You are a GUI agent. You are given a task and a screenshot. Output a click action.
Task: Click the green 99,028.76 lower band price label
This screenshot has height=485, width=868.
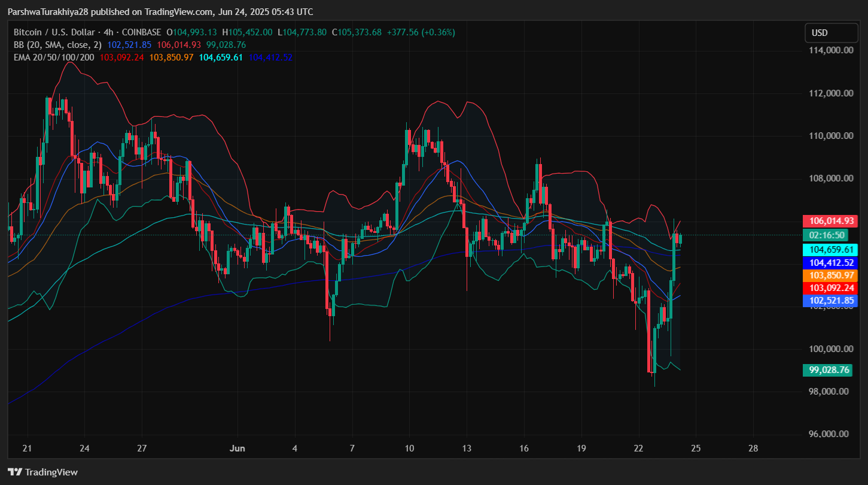coord(830,370)
